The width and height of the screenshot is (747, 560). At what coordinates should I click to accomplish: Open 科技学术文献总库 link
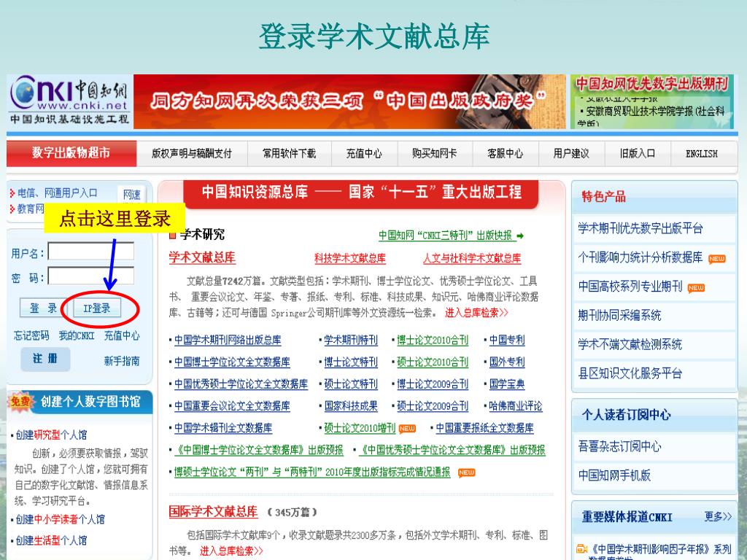[349, 259]
